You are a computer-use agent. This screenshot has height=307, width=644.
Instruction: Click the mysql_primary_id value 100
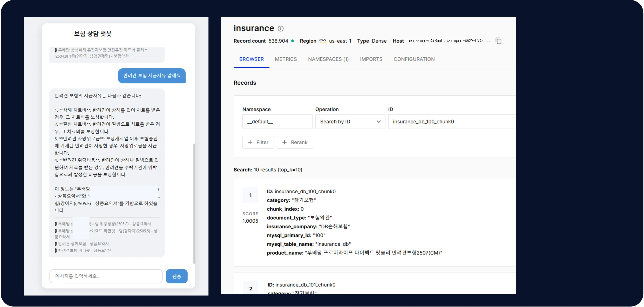click(319, 235)
